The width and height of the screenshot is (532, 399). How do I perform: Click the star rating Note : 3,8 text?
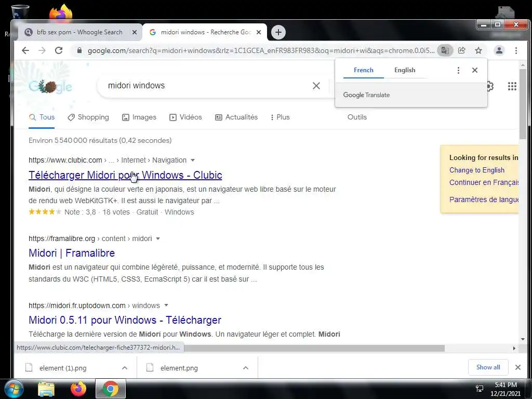[80, 212]
